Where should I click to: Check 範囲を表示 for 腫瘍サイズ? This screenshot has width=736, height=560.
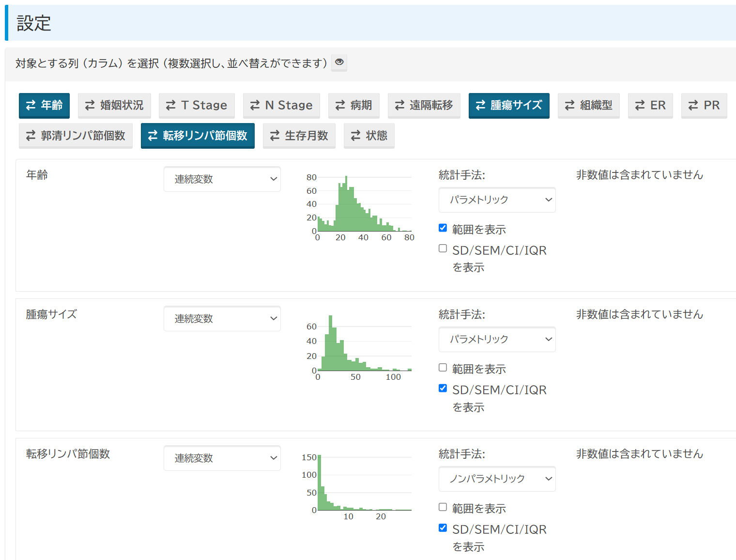(x=443, y=367)
